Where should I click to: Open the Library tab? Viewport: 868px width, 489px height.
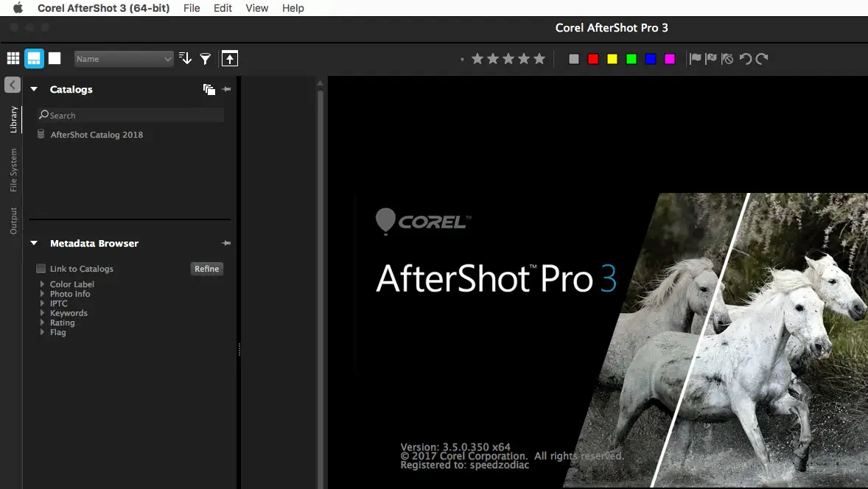click(x=13, y=119)
